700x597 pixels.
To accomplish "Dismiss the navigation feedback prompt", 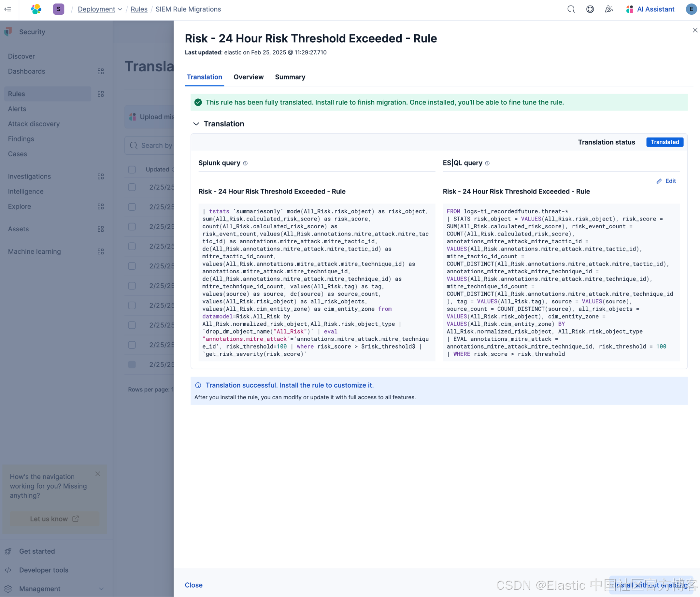I will tap(98, 474).
